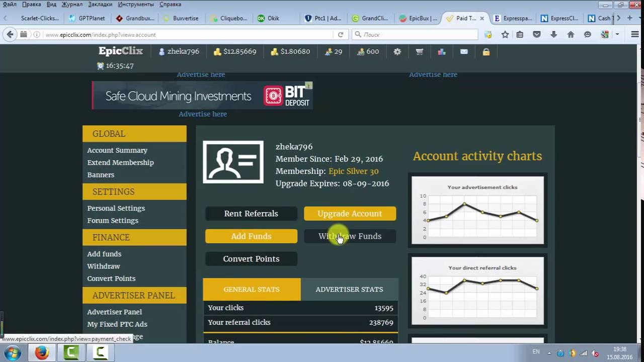This screenshot has height=362, width=644.
Task: Open the Закладки menu
Action: pos(100,4)
